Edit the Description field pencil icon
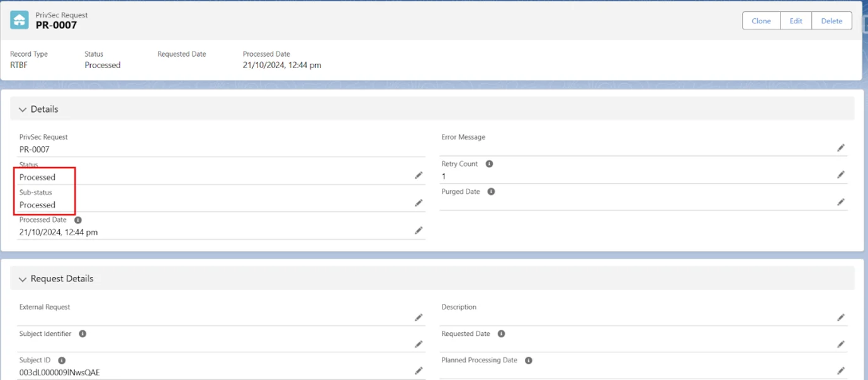 [840, 318]
